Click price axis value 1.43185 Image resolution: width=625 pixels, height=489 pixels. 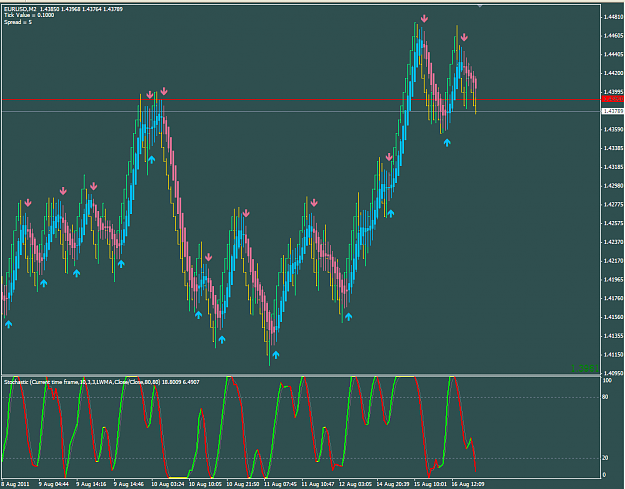pyautogui.click(x=613, y=167)
